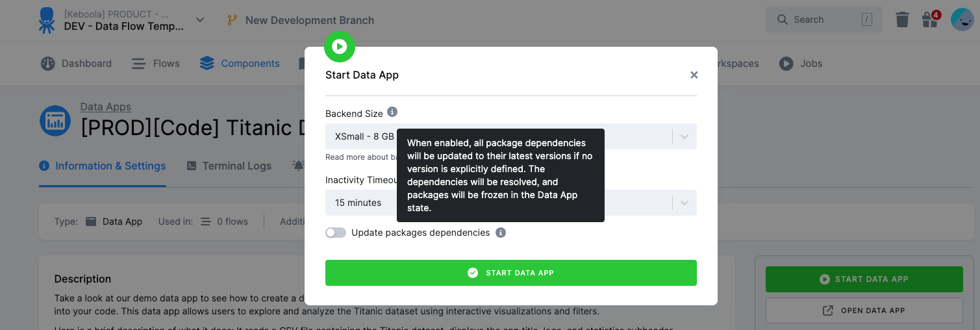Click the Backend Size info icon
The width and height of the screenshot is (980, 330).
[x=392, y=112]
